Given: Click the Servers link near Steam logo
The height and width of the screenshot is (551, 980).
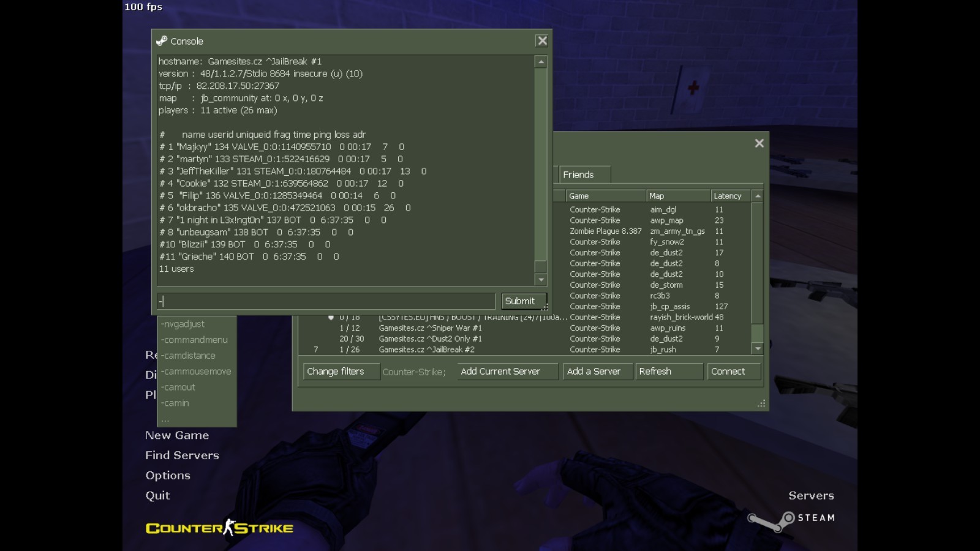Looking at the screenshot, I should pyautogui.click(x=811, y=496).
